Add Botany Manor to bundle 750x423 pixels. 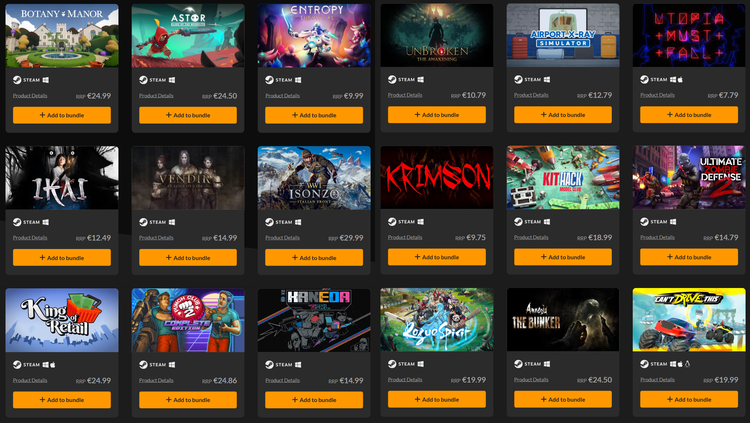tap(62, 115)
